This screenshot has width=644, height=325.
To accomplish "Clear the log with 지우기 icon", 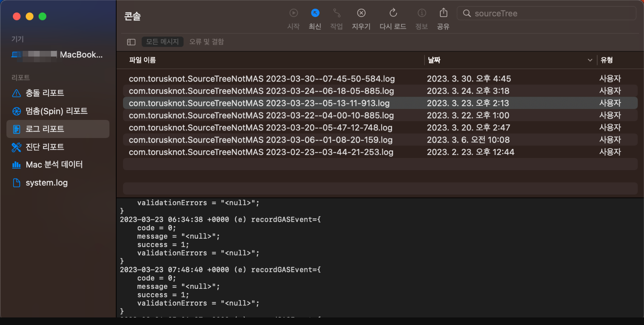I will point(361,13).
